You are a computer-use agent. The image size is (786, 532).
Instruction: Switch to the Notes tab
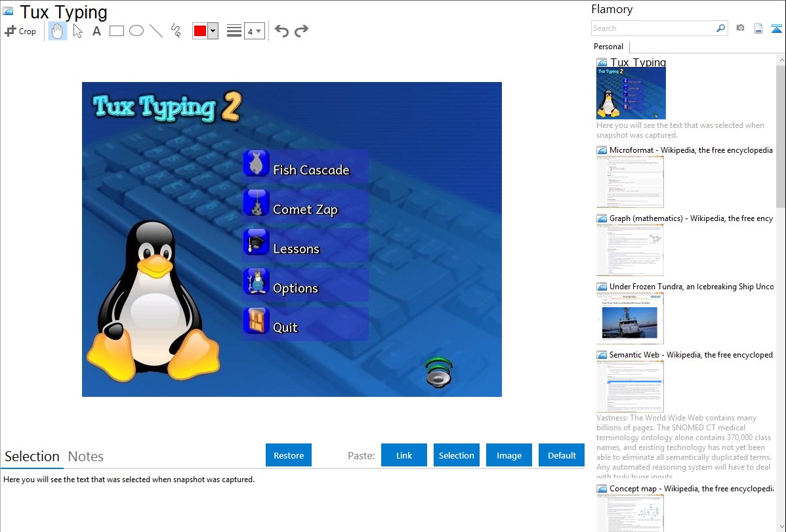[86, 457]
